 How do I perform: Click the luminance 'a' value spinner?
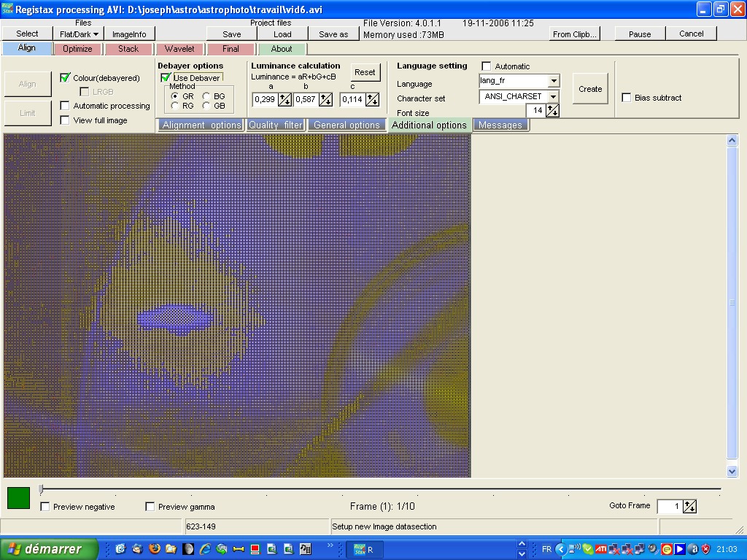tap(285, 99)
